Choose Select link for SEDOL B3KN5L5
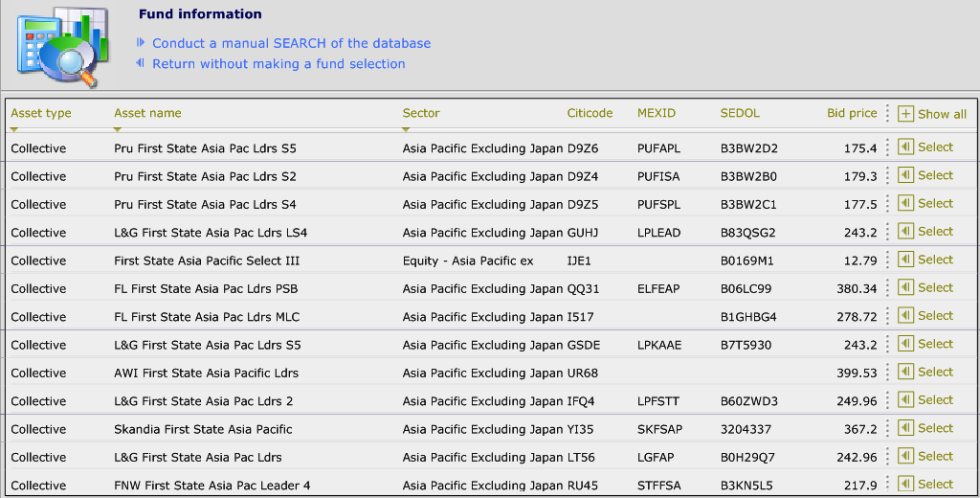The image size is (980, 498). click(x=936, y=485)
